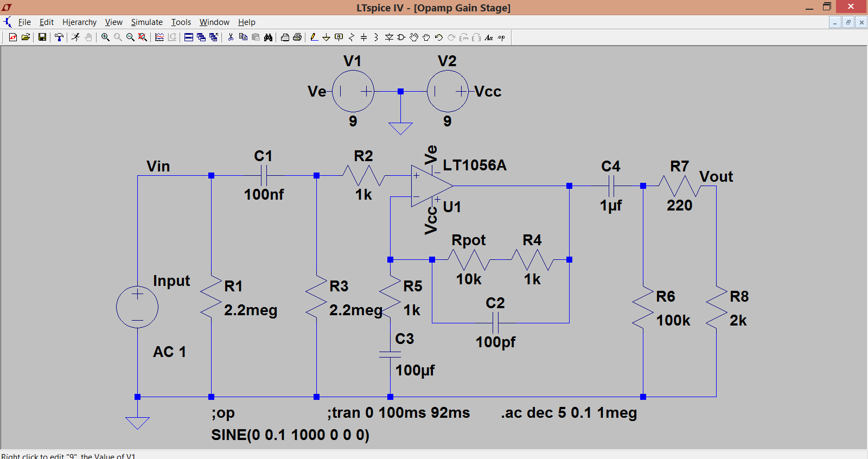This screenshot has height=459, width=868.
Task: Click the '100µf' value of C3
Action: 415,371
